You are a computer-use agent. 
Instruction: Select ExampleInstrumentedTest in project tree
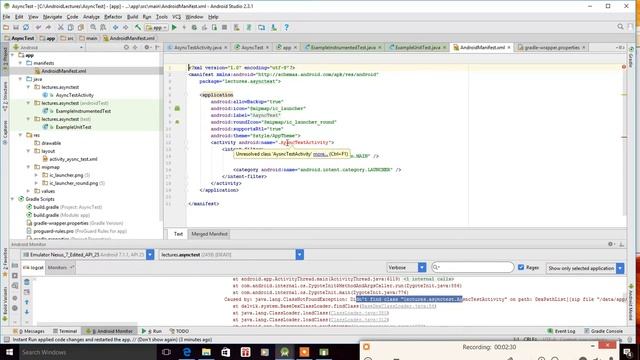(x=83, y=111)
